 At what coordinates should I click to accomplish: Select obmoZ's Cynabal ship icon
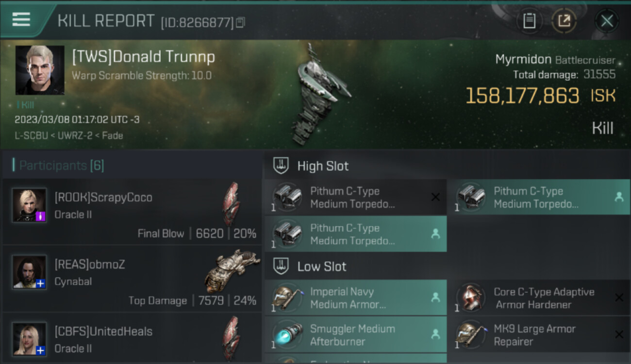click(x=232, y=270)
